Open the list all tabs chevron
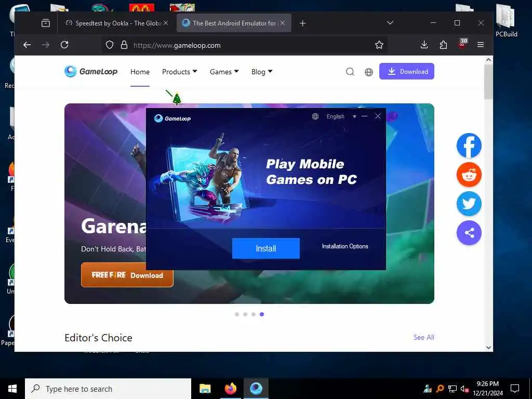 point(390,23)
